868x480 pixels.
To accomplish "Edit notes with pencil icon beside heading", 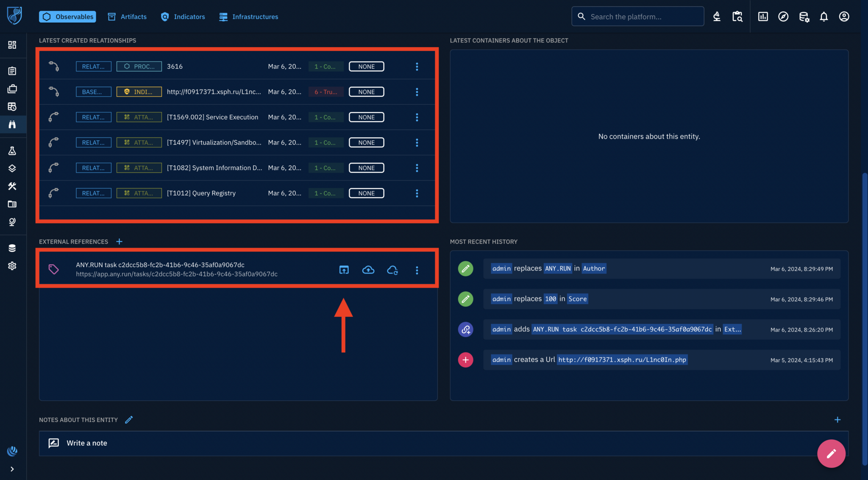I will click(129, 419).
